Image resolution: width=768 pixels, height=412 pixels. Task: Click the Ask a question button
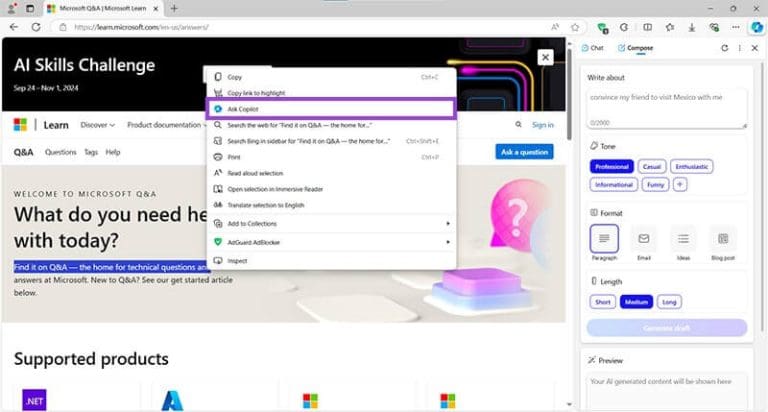524,152
